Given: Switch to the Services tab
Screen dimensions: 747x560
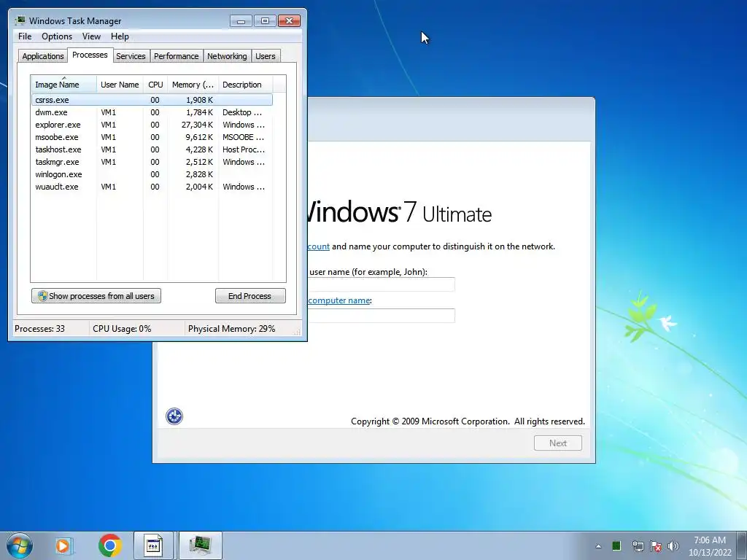Looking at the screenshot, I should (131, 56).
